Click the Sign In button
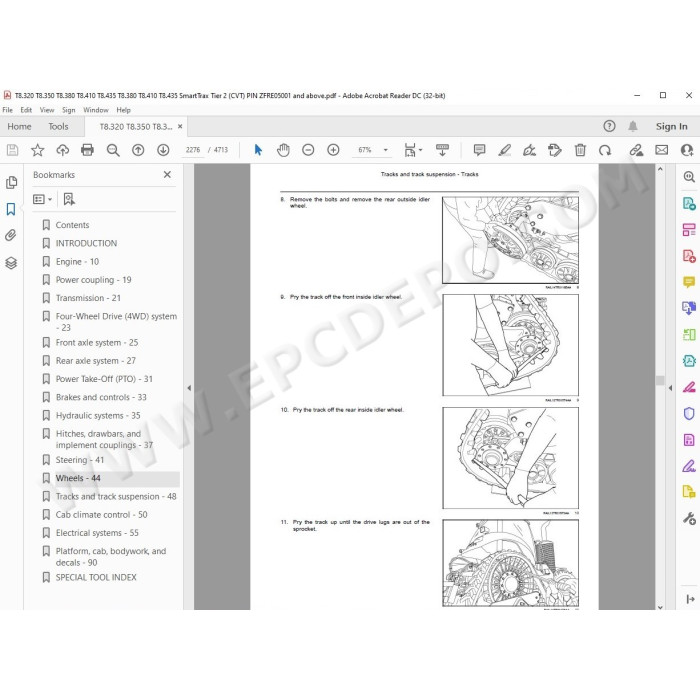The image size is (700, 700). point(671,126)
